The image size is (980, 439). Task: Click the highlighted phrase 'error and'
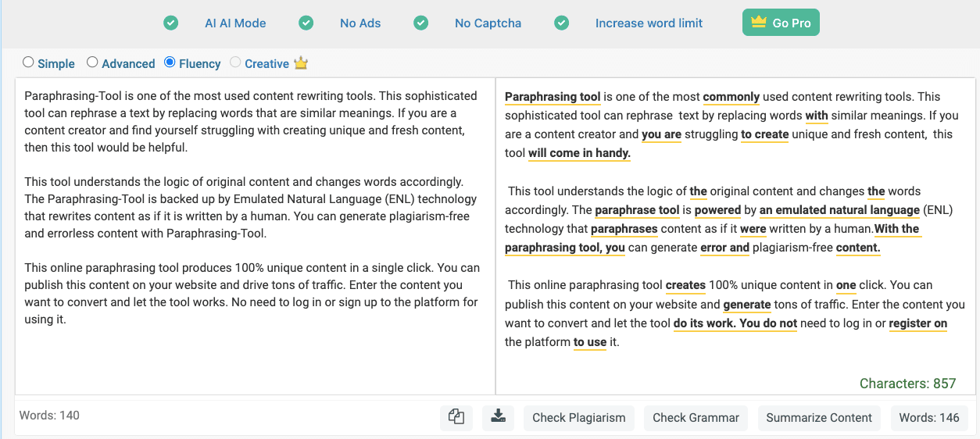(x=724, y=247)
